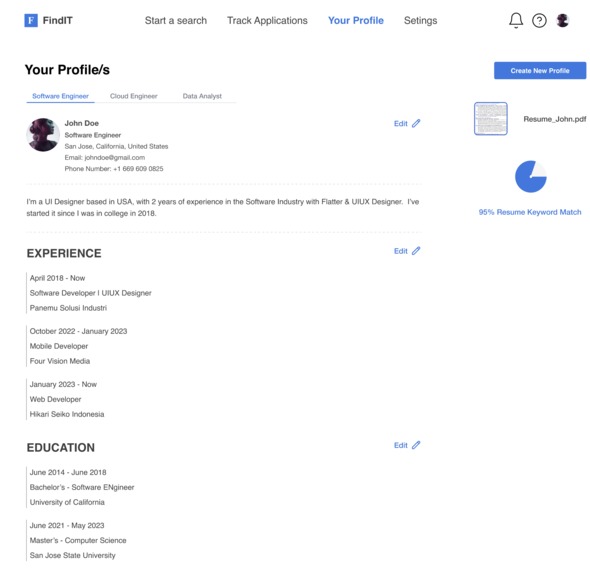Image resolution: width=590 pixels, height=573 pixels.
Task: Click Create New Profile button
Action: point(540,71)
